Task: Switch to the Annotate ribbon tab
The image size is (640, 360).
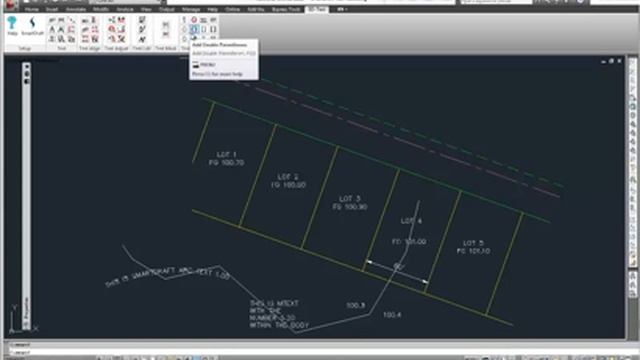Action: [x=76, y=9]
